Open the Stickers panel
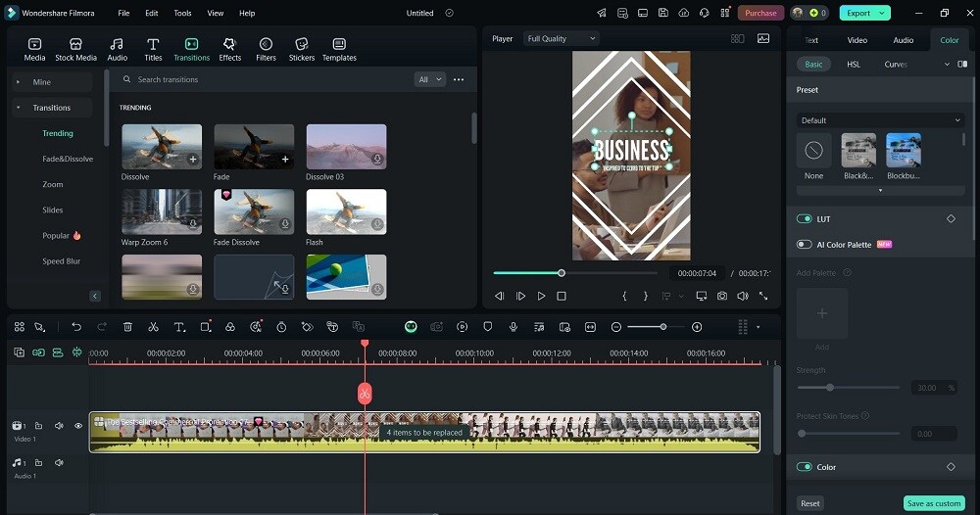The width and height of the screenshot is (980, 515). click(301, 49)
